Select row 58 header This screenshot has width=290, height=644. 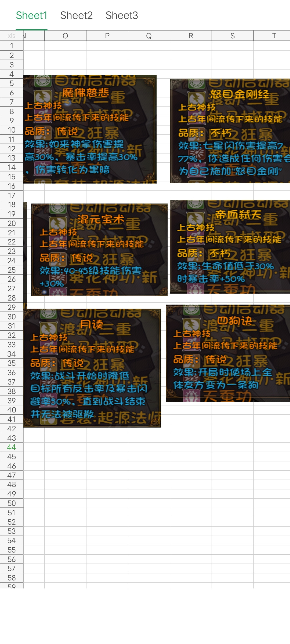click(x=12, y=578)
